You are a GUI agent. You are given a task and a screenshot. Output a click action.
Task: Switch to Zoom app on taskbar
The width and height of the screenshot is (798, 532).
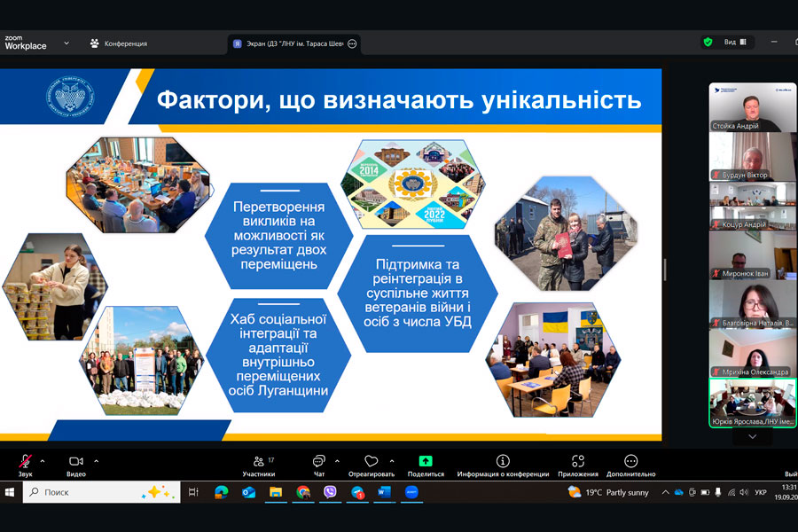pyautogui.click(x=411, y=492)
